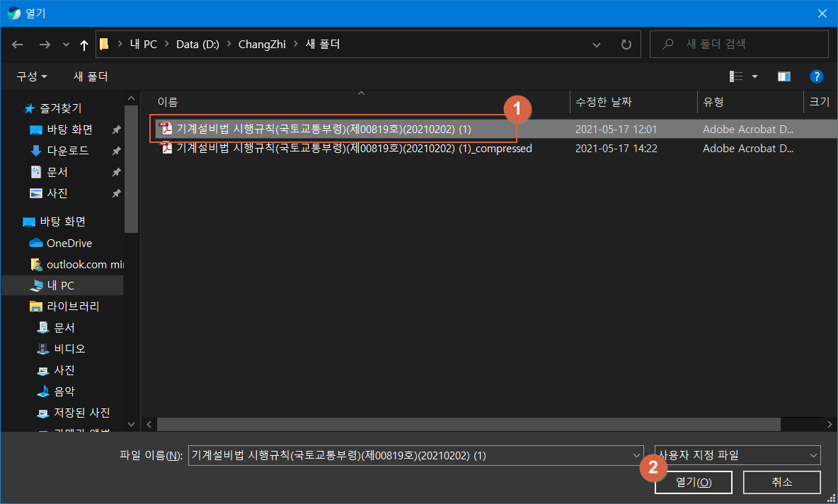This screenshot has height=504, width=838.
Task: Sort files by clicking the 이름 column header
Action: pos(168,102)
